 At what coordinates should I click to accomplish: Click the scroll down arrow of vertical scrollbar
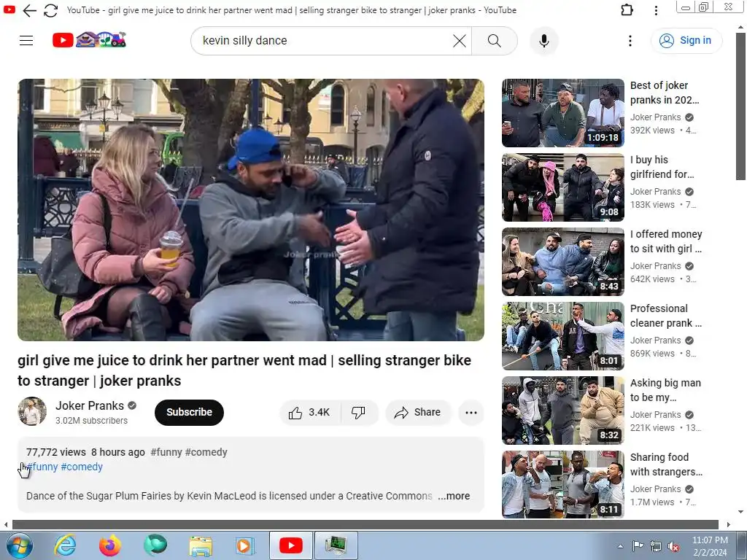tap(740, 512)
